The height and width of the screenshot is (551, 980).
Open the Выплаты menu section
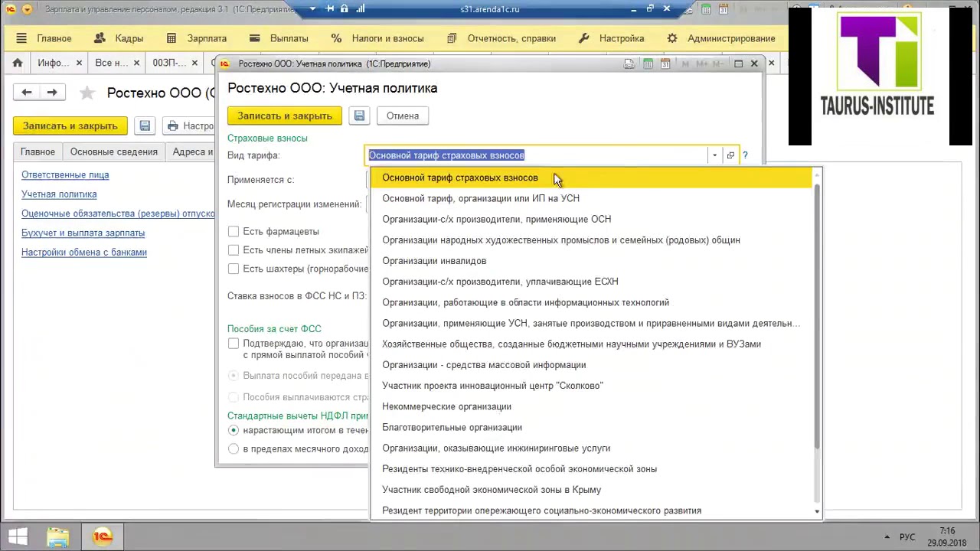pos(279,38)
